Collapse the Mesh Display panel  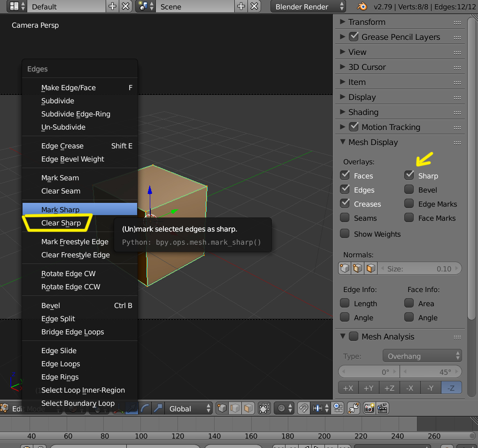pos(343,142)
